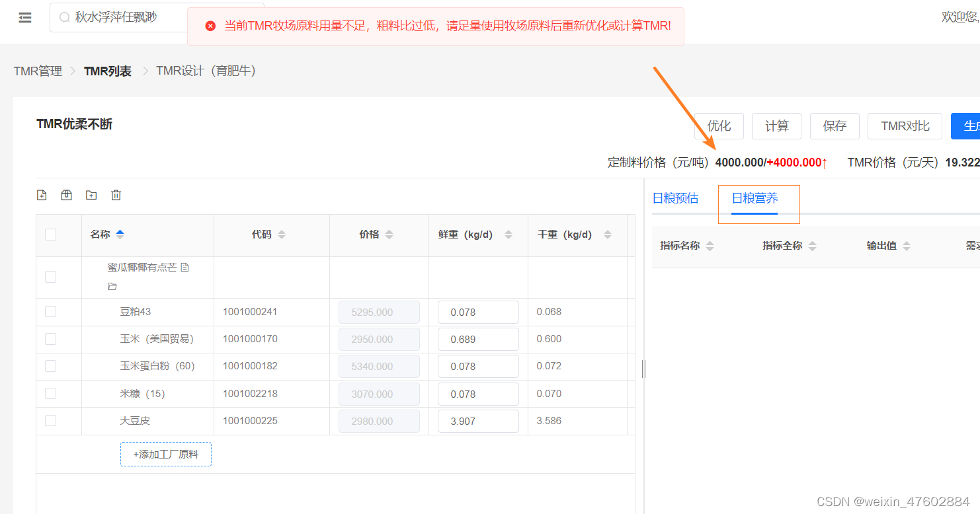Viewport: 980px width, 514px height.
Task: Click 大豆皮 fresh weight input 3.907
Action: coord(478,421)
